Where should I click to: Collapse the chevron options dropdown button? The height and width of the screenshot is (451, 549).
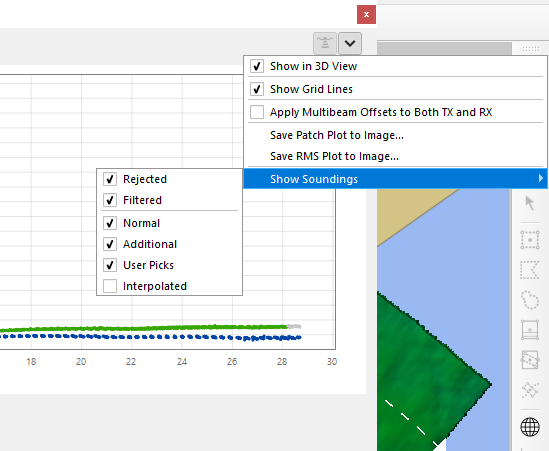350,43
